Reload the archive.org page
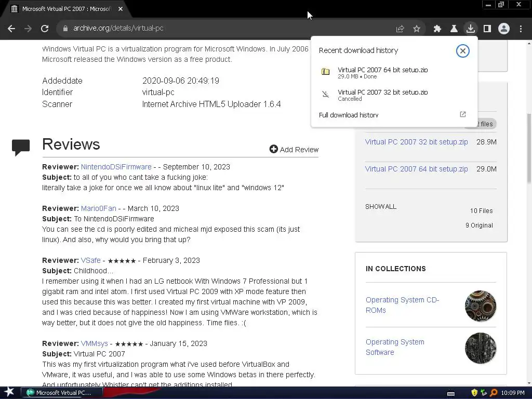 tap(45, 29)
